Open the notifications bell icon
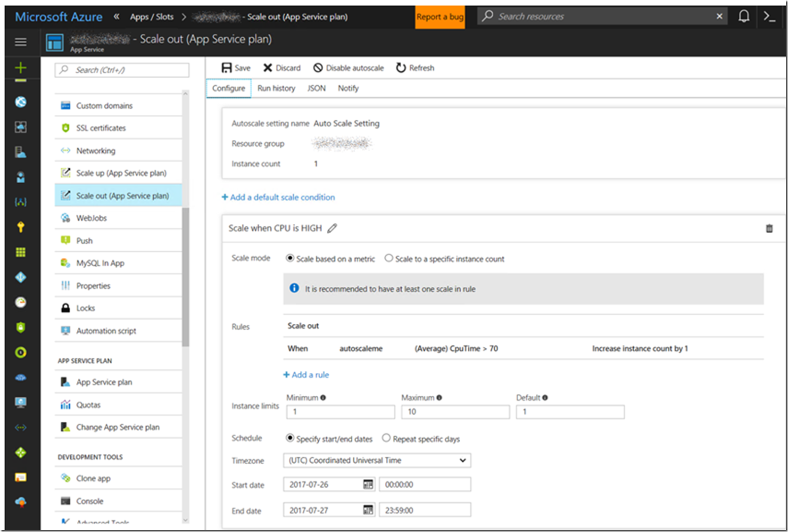The width and height of the screenshot is (788, 532). [x=744, y=16]
